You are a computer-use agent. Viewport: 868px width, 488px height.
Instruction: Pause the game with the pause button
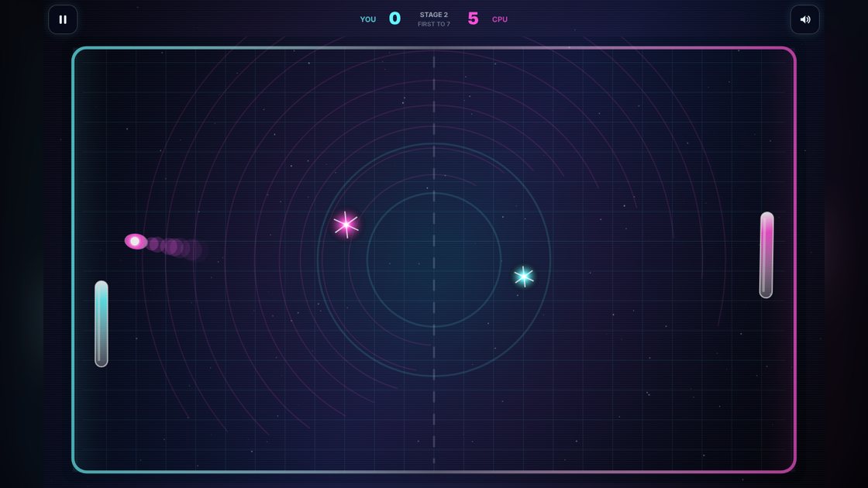pyautogui.click(x=63, y=19)
